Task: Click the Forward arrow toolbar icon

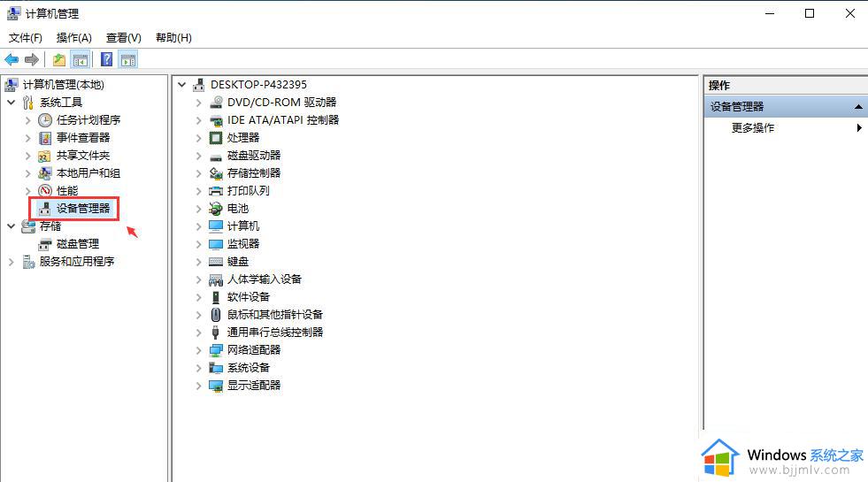Action: click(32, 60)
